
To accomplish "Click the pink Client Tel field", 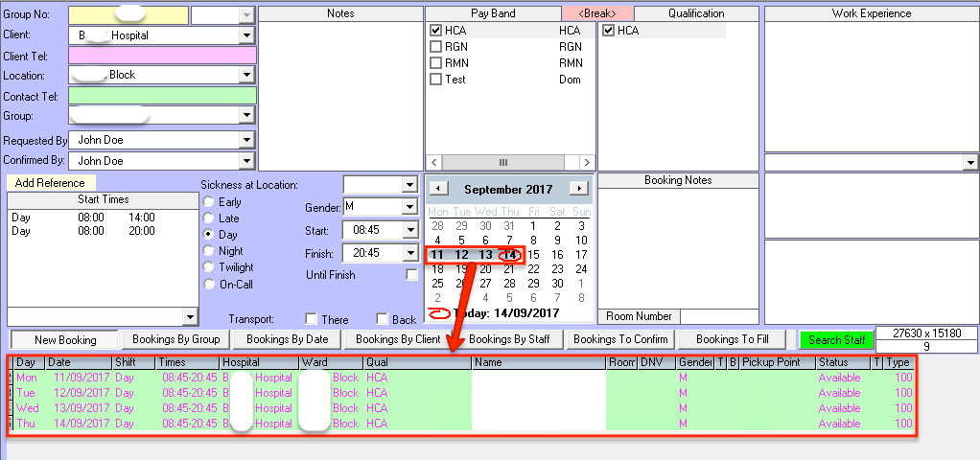I will pyautogui.click(x=162, y=56).
